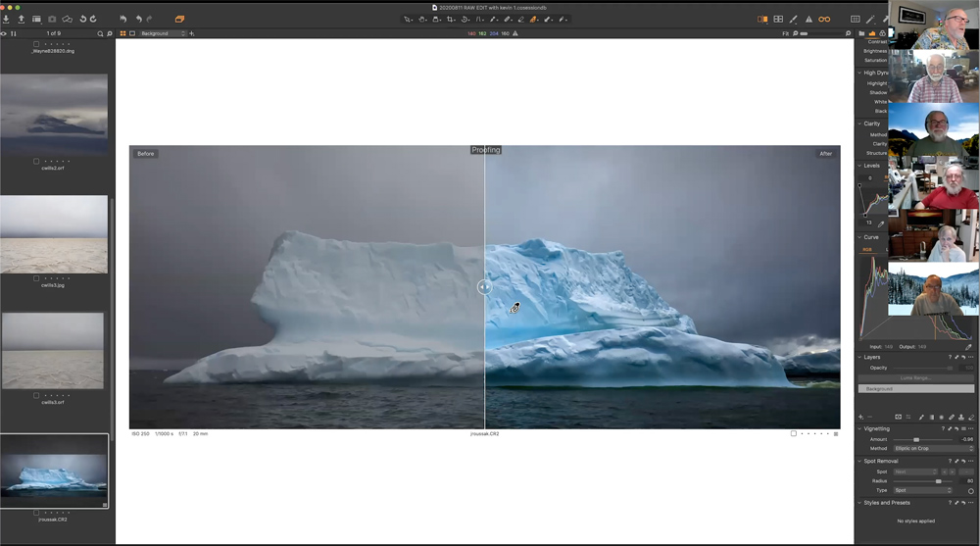Adjust the Vignetting Amount slider

pos(916,439)
